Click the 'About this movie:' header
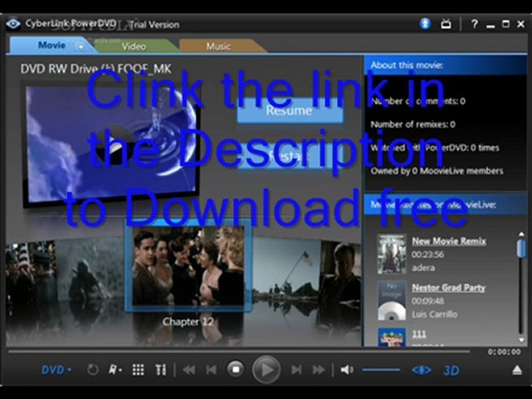532x399 pixels. [406, 65]
